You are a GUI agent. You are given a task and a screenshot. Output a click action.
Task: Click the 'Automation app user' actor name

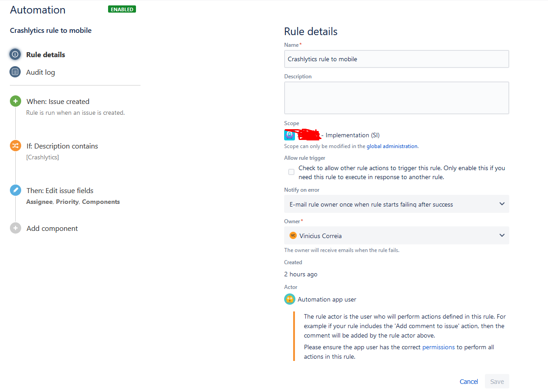coord(327,299)
